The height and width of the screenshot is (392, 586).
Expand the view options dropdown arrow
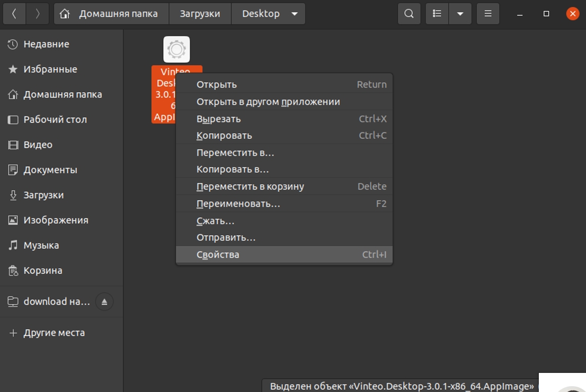[460, 14]
